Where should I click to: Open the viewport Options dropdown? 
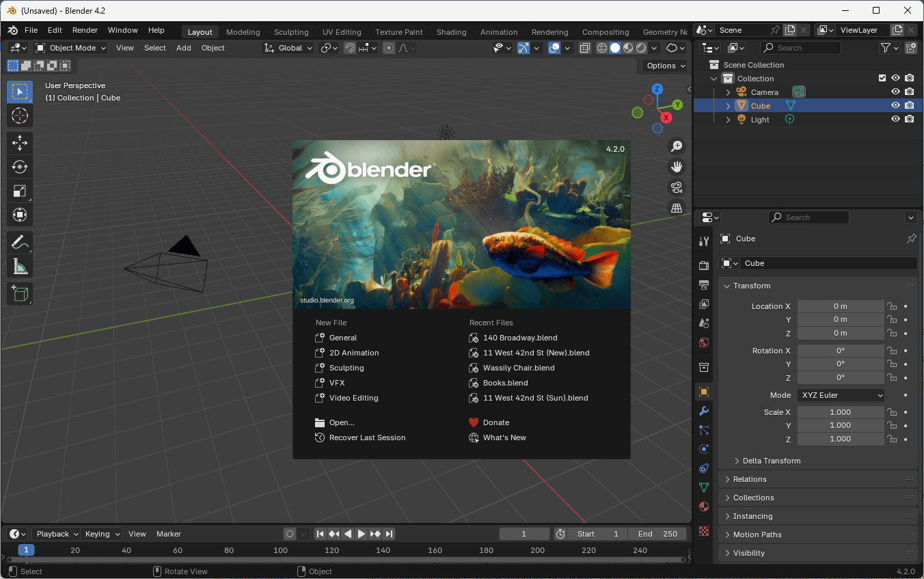tap(665, 66)
